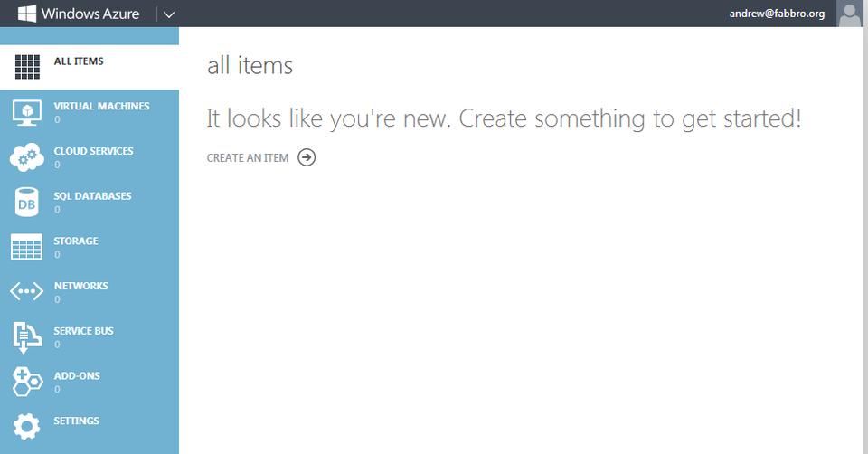
Task: Click the Add-Ons hexagon icon
Action: pos(26,381)
